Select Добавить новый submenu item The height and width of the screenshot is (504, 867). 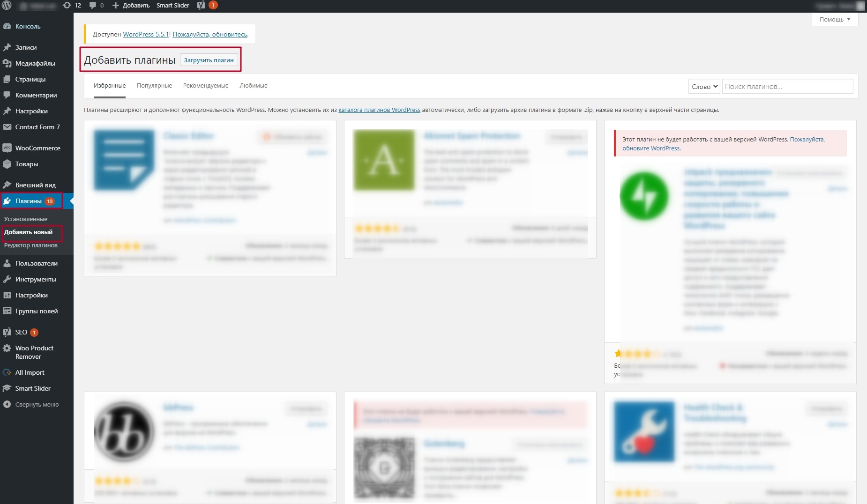pos(29,232)
